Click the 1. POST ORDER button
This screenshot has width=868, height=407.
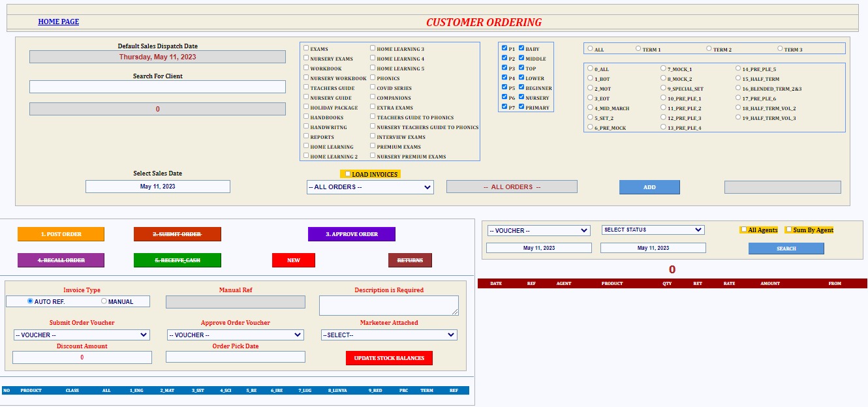coord(61,234)
